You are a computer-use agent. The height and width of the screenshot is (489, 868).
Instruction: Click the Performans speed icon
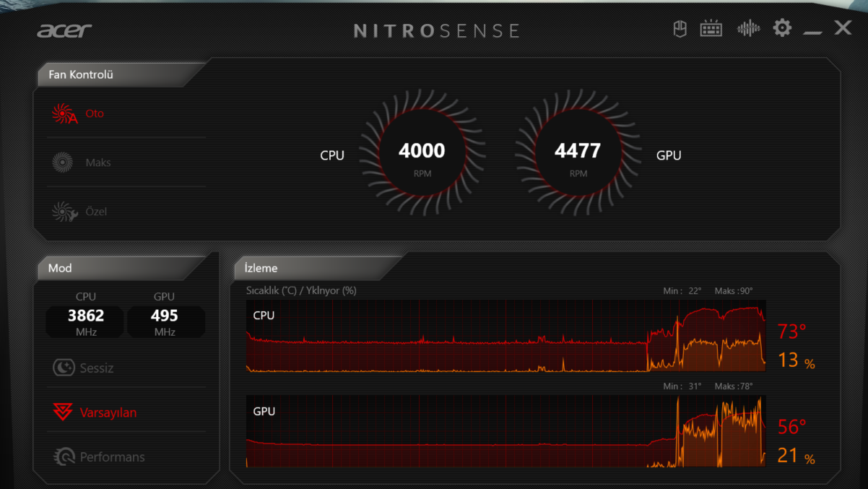pos(64,456)
